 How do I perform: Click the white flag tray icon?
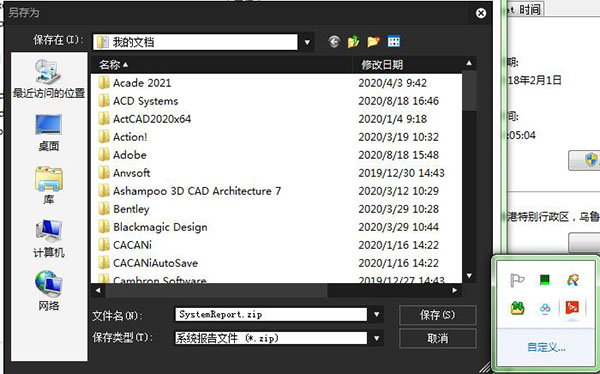point(517,280)
